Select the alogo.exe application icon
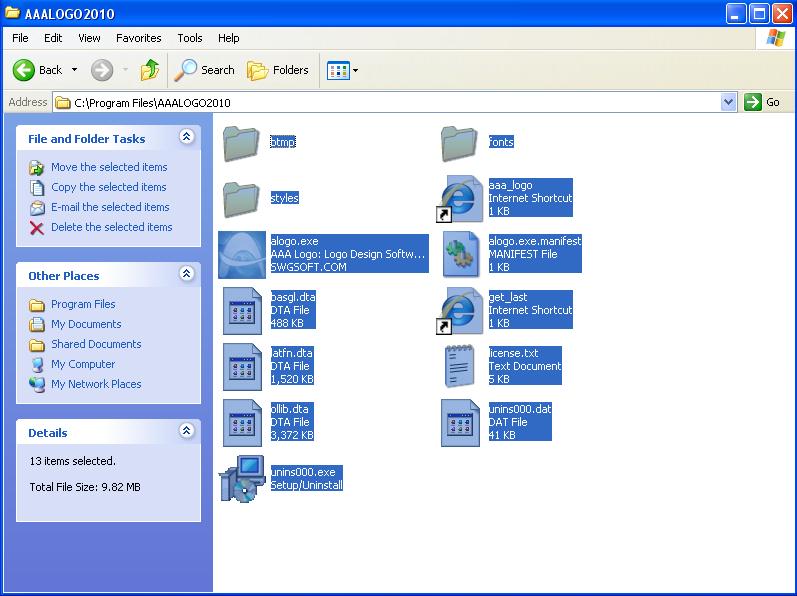 (242, 255)
